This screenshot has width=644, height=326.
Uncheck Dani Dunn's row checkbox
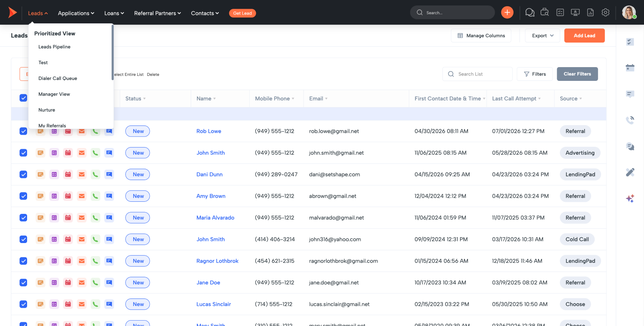click(23, 175)
